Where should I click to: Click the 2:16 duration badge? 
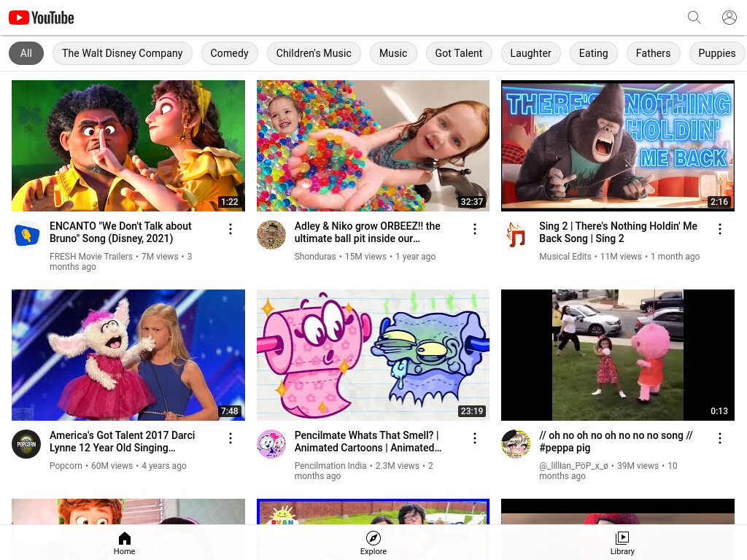tap(719, 202)
